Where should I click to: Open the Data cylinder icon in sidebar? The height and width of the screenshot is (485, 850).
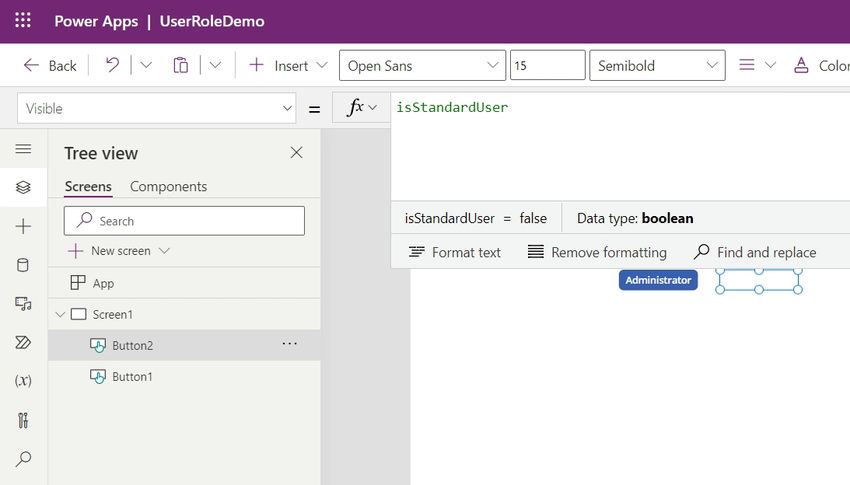point(23,265)
